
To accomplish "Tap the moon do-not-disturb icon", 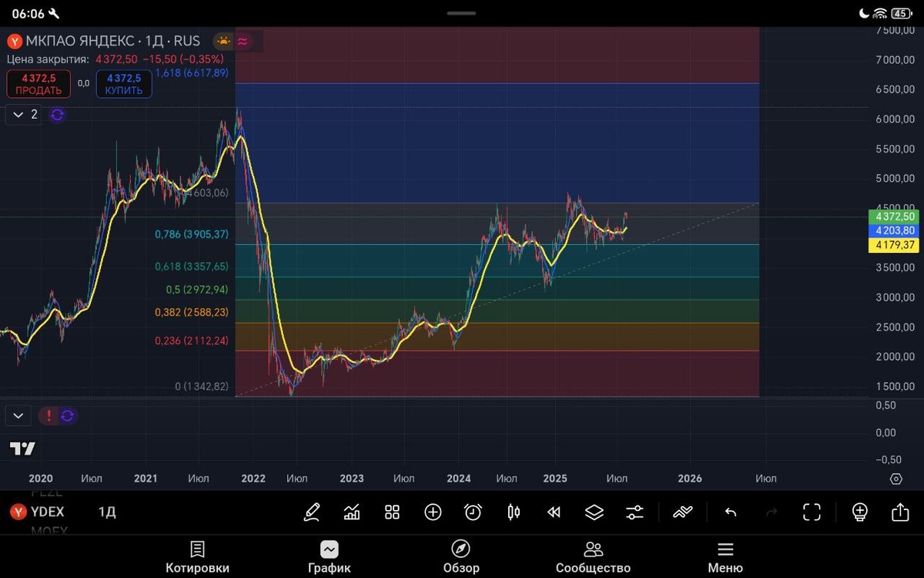I will coord(864,14).
